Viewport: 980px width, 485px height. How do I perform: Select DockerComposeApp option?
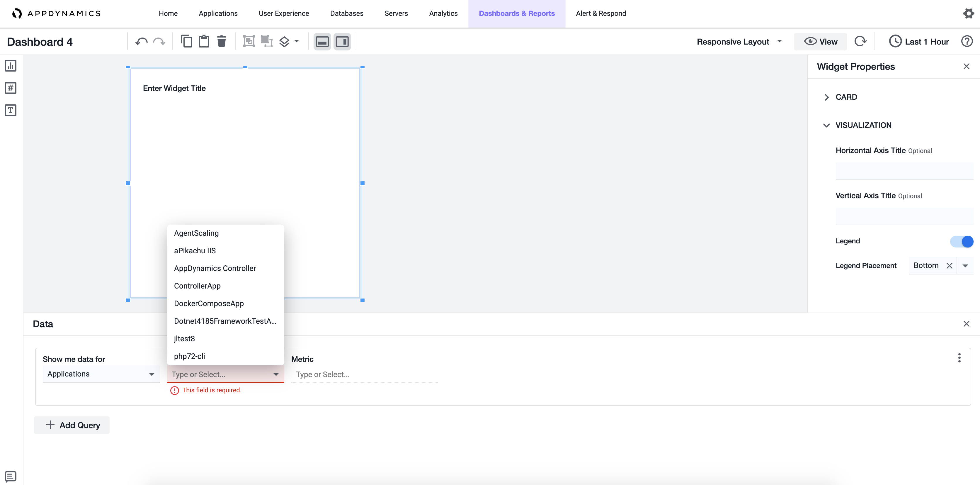[225, 304]
